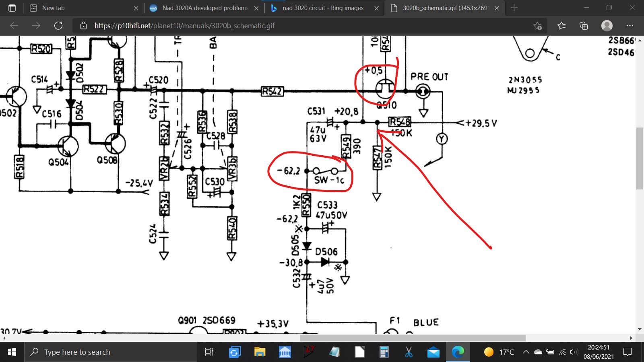This screenshot has width=644, height=362.
Task: Select the 3020b_schematic.gif tab
Action: tap(445, 8)
